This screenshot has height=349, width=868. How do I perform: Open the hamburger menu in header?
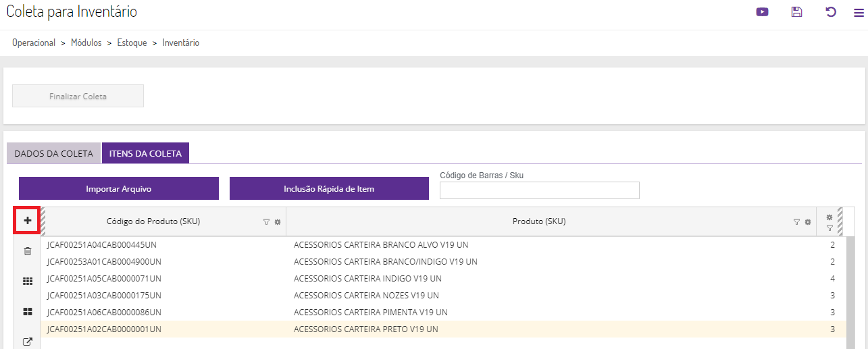(859, 11)
